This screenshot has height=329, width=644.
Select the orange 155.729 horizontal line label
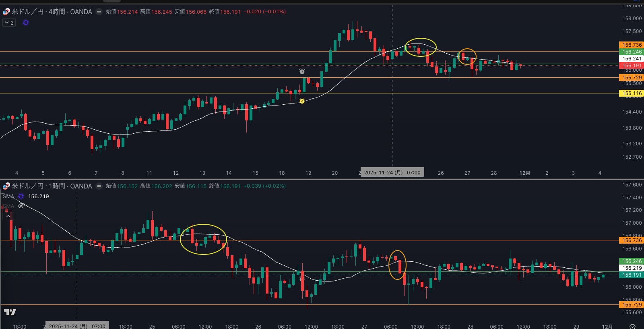(x=632, y=78)
